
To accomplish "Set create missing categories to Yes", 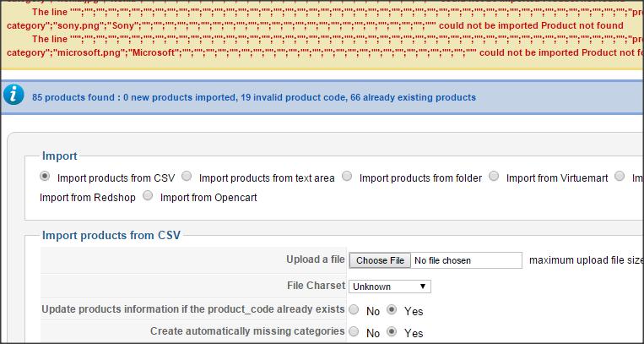I will point(392,331).
